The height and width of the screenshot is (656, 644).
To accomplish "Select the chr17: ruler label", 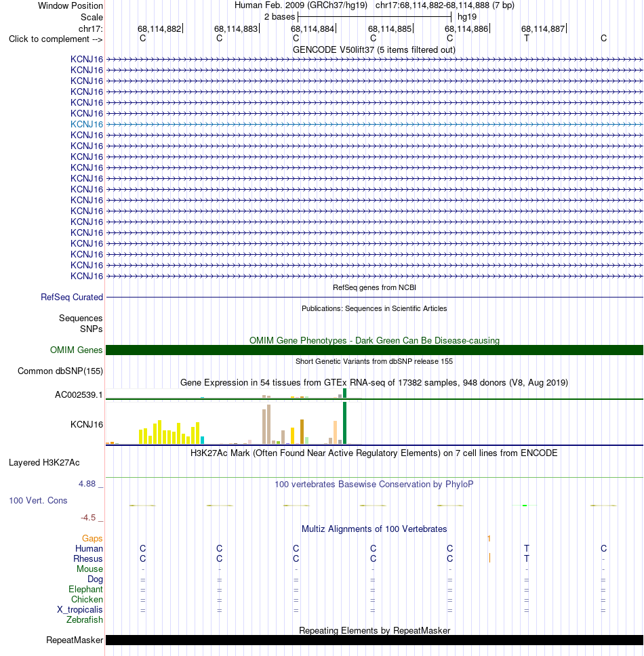I will pyautogui.click(x=90, y=28).
